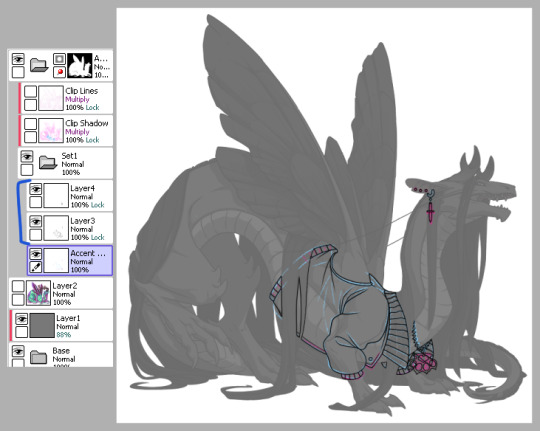
Task: Select the Base folder name
Action: click(61, 351)
